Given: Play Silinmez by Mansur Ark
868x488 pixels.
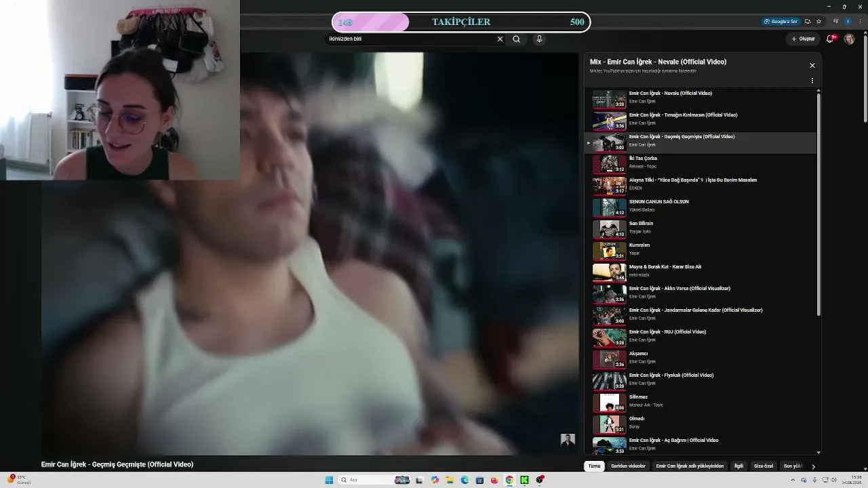Looking at the screenshot, I should (x=701, y=403).
